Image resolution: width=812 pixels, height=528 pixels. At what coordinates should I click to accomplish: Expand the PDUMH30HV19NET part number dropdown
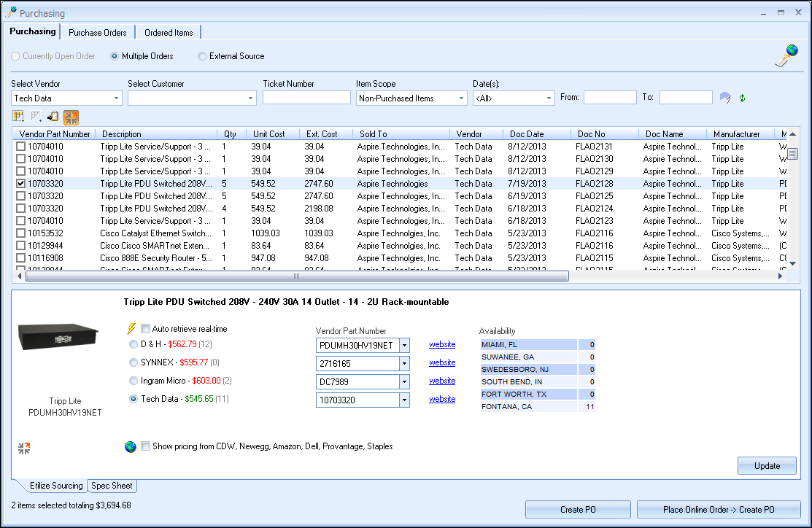coord(404,345)
